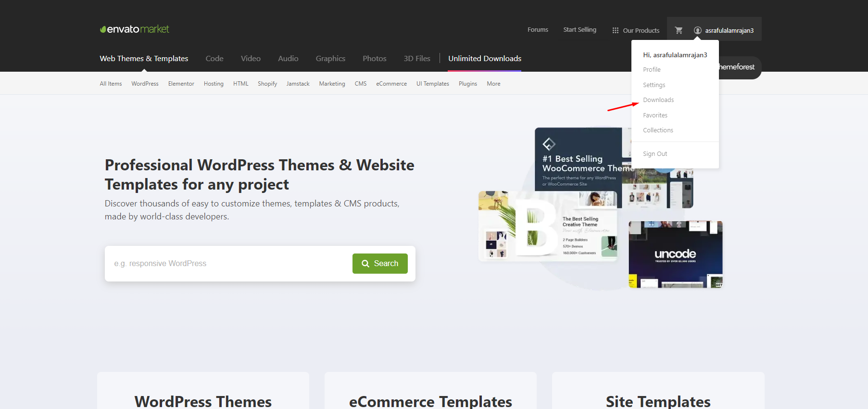Open the Elementor category link

(181, 84)
